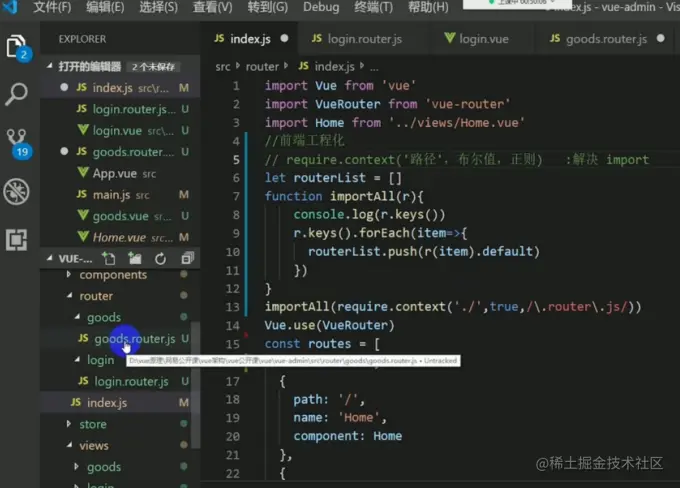Collapse the VUE-... project section
The width and height of the screenshot is (680, 488).
coord(50,259)
